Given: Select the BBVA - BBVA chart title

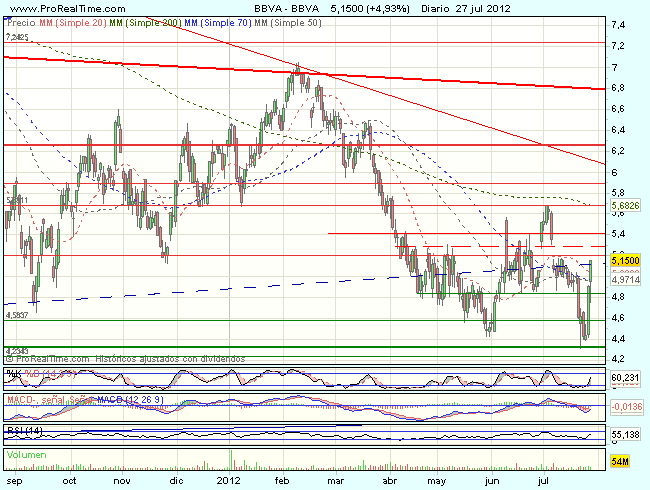Looking at the screenshot, I should tap(286, 8).
